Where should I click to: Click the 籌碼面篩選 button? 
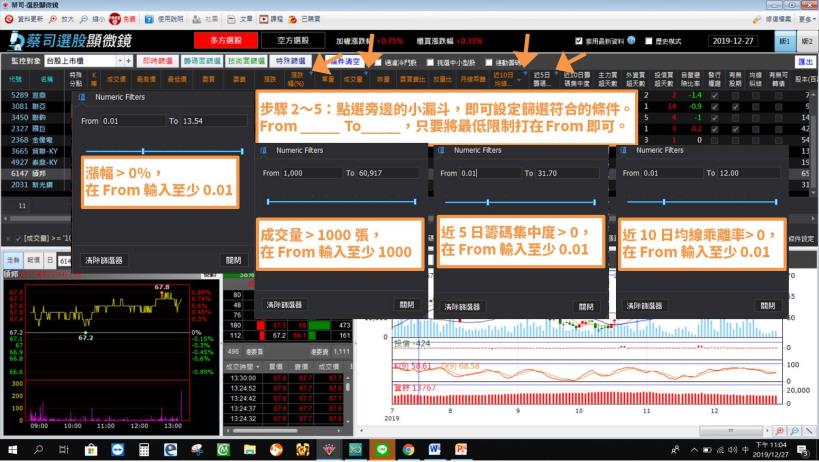tap(202, 61)
